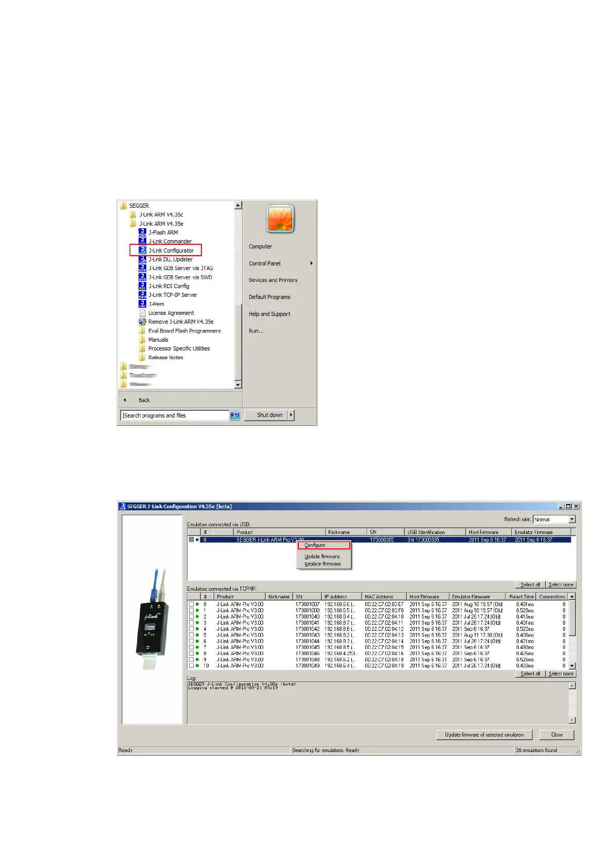Expand the Control Panel submenu arrow
Image resolution: width=613 pixels, height=868 pixels.
(311, 263)
